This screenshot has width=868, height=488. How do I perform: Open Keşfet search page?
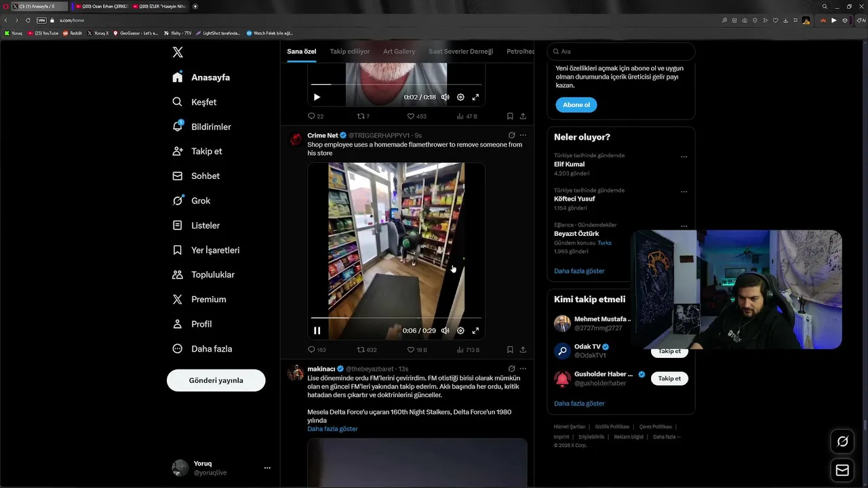coord(195,102)
